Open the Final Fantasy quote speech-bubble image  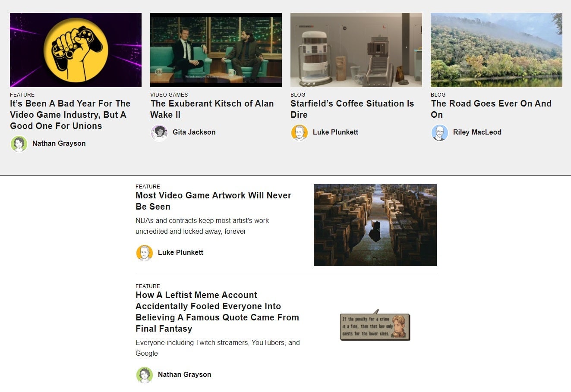[x=375, y=325]
